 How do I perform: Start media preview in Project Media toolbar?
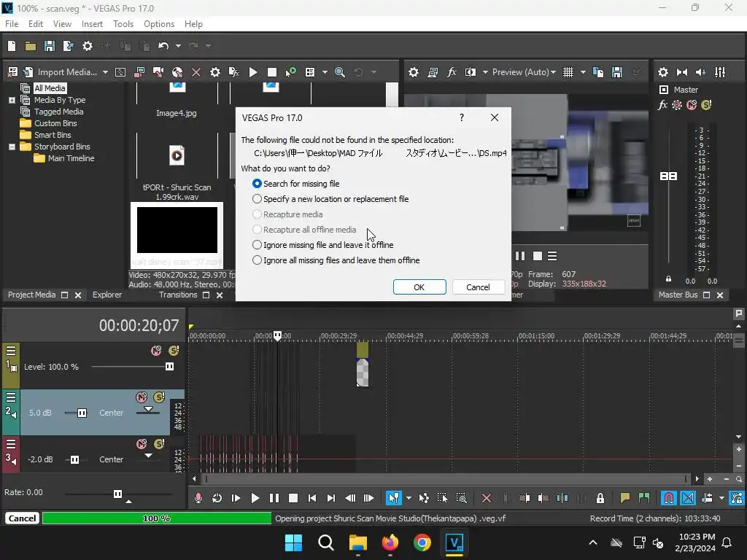point(253,72)
